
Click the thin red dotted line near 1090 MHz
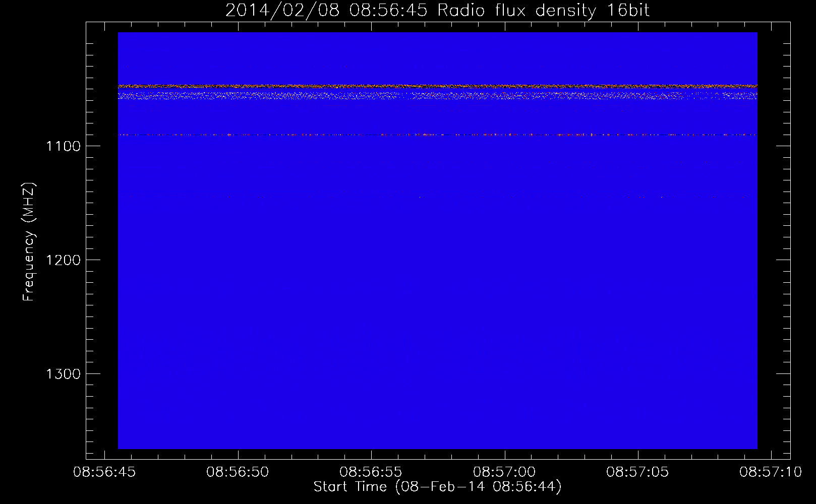click(438, 135)
